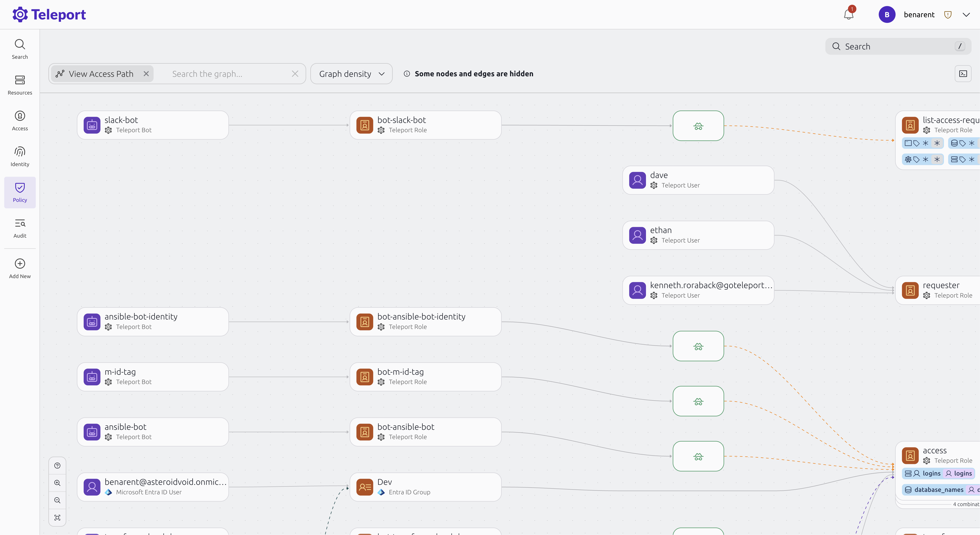This screenshot has width=980, height=535.
Task: Select the hidden identity node after bot-slack-bot
Action: click(x=698, y=126)
